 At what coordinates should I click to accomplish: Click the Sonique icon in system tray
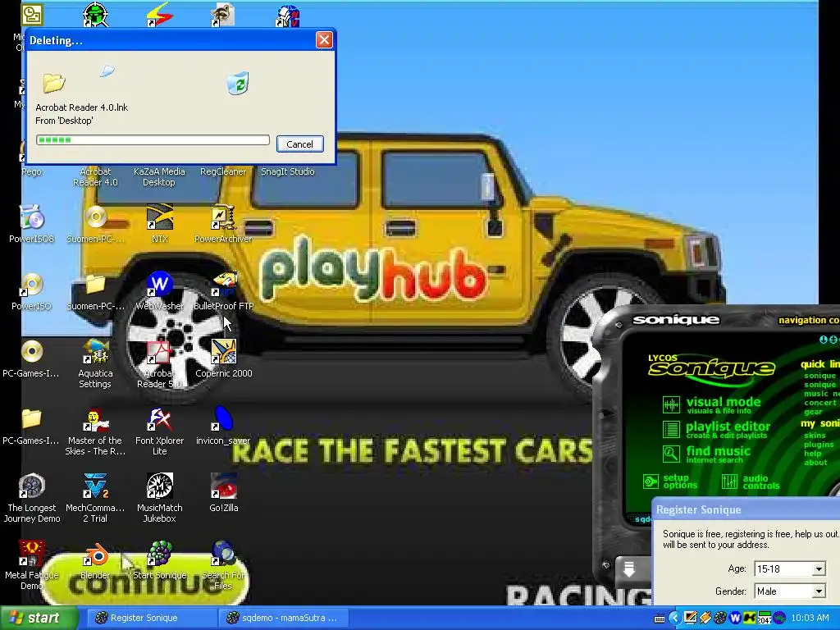pyautogui.click(x=720, y=618)
